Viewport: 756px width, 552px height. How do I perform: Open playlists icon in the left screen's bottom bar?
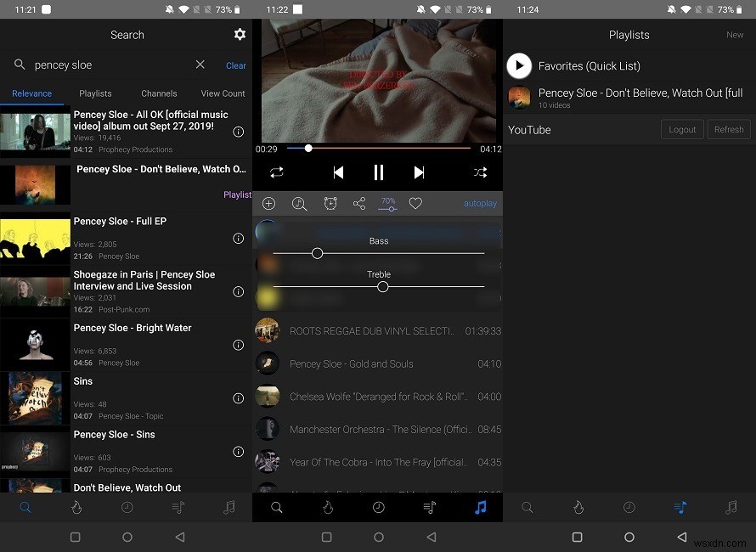[178, 507]
